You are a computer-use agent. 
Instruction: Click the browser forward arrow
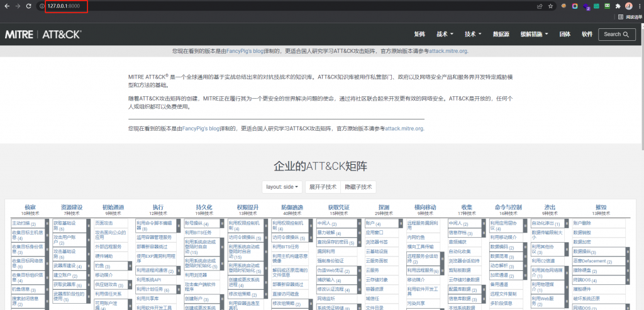pos(18,6)
